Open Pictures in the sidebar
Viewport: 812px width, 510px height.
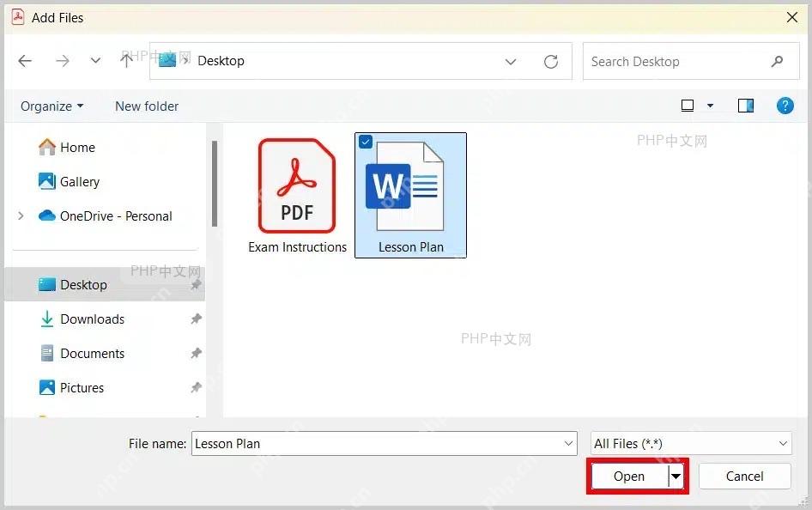tap(71, 388)
